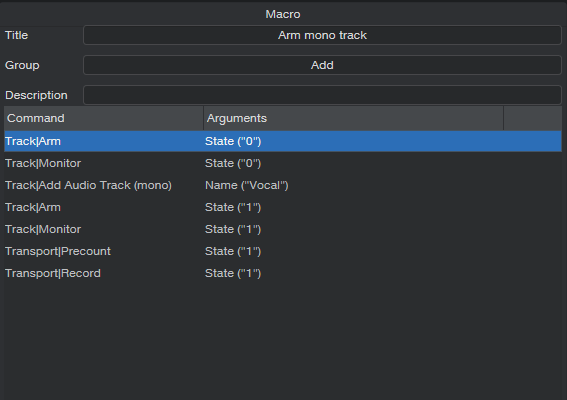This screenshot has width=567, height=400.
Task: Select the second Track|Monitor command row
Action: click(x=283, y=229)
